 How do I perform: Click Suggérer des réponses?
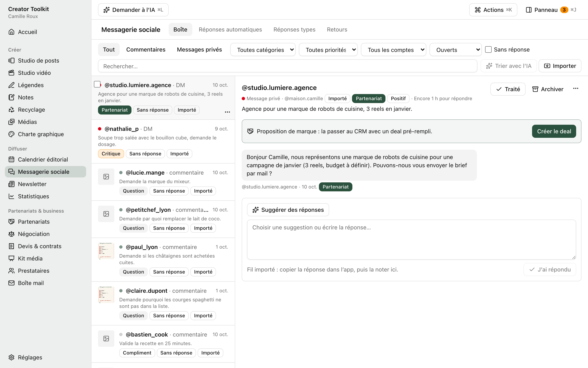click(x=288, y=210)
